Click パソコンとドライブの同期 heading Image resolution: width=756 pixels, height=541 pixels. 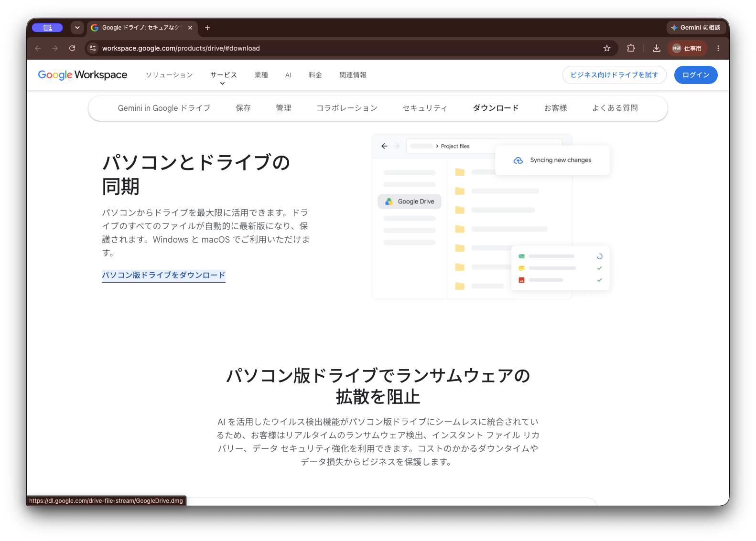click(196, 174)
